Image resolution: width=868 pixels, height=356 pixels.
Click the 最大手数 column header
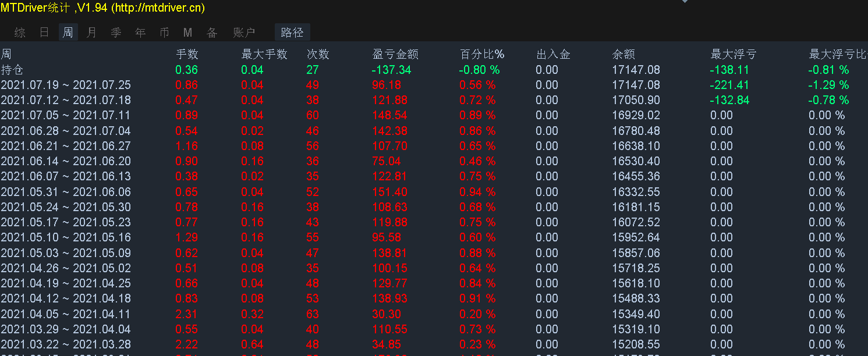coord(264,54)
